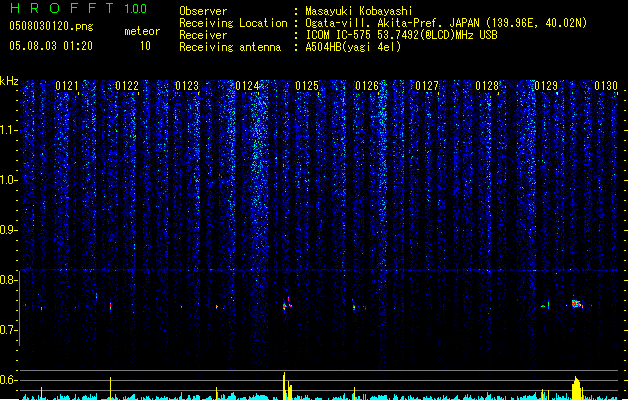The width and height of the screenshot is (629, 400).
Task: Click the 0125 time marker
Action: point(307,86)
